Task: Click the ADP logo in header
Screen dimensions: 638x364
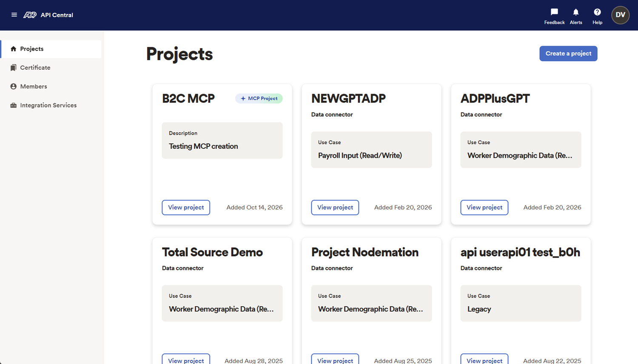Action: [x=30, y=15]
